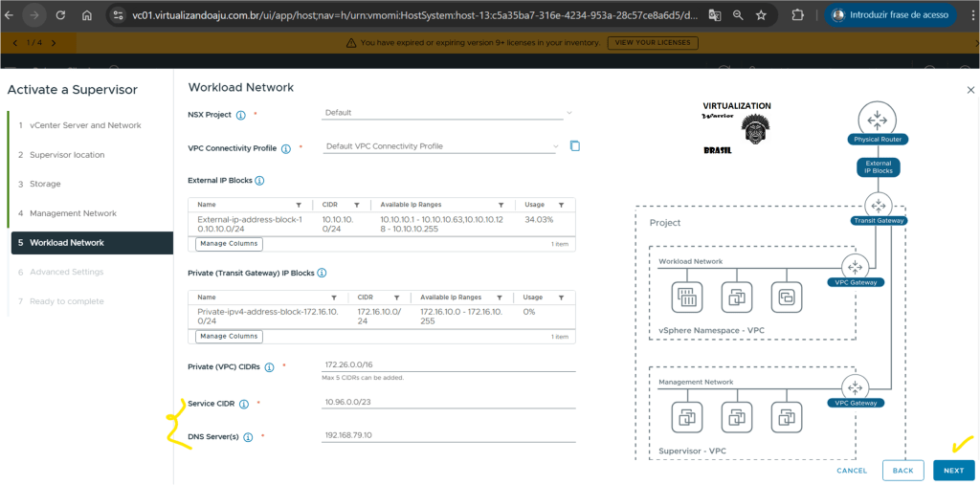Click the Service CIDR info icon
The height and width of the screenshot is (485, 980).
(243, 405)
